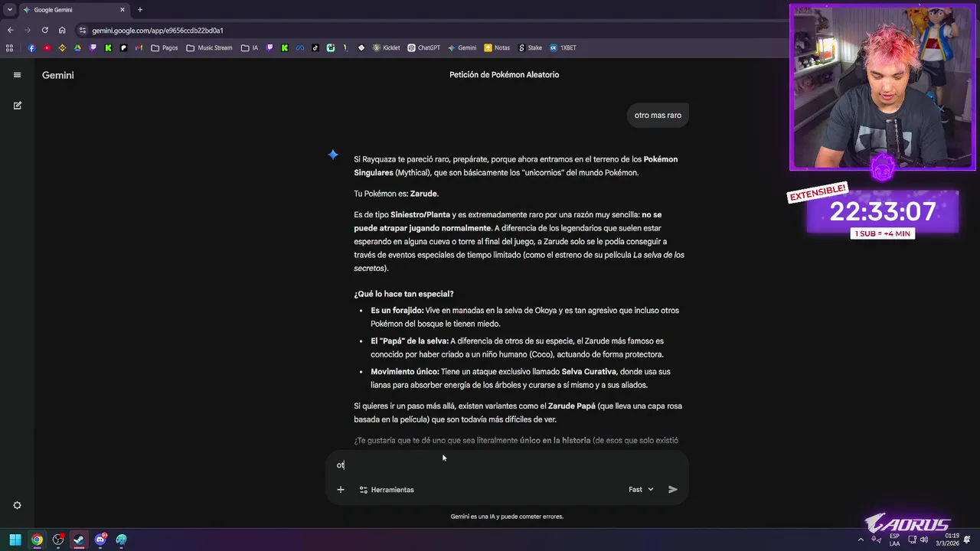Click the Gemini logo text in the header

point(58,75)
